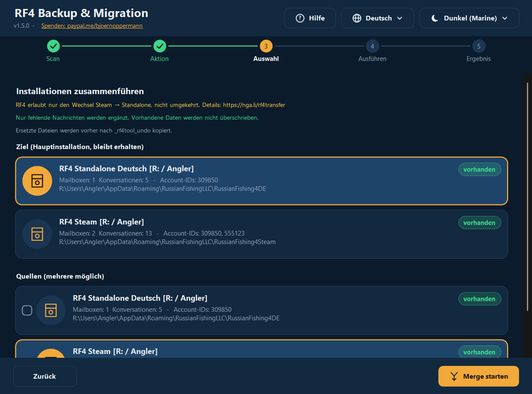The height and width of the screenshot is (394, 532).
Task: Click the RussianFishing4DE path in the Ziel card
Action: 163,189
